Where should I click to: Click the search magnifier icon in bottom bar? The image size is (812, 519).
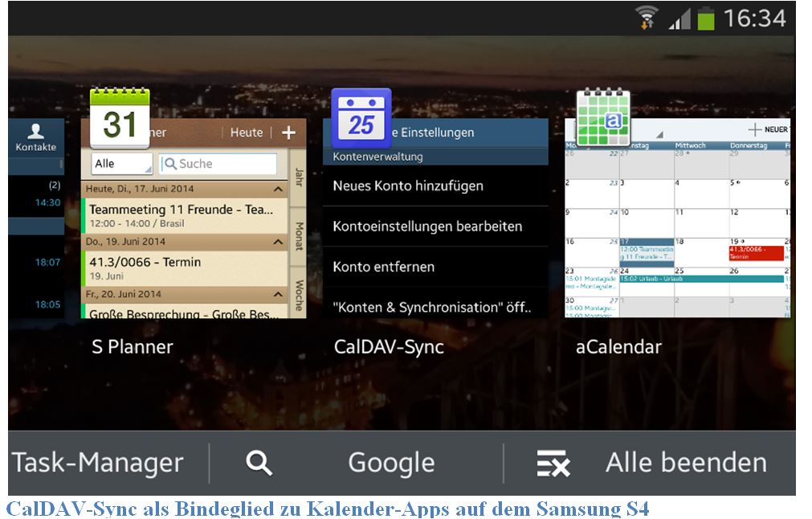tap(259, 463)
